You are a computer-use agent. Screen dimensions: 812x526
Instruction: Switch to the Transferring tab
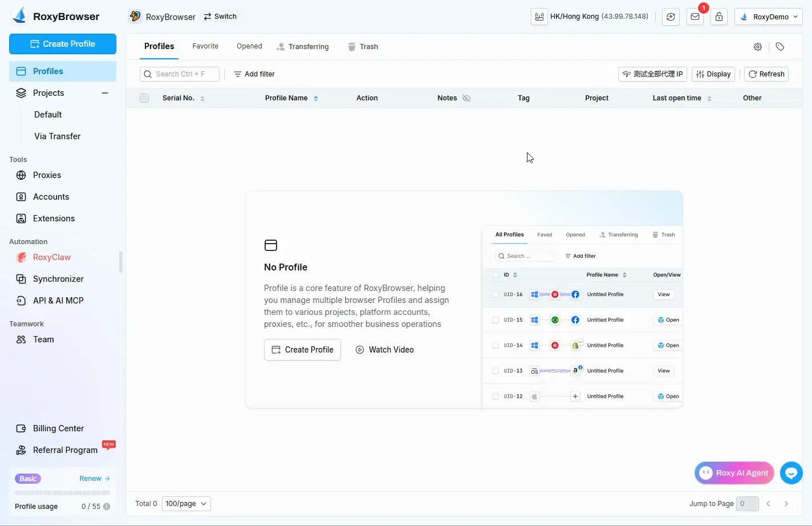pos(303,47)
